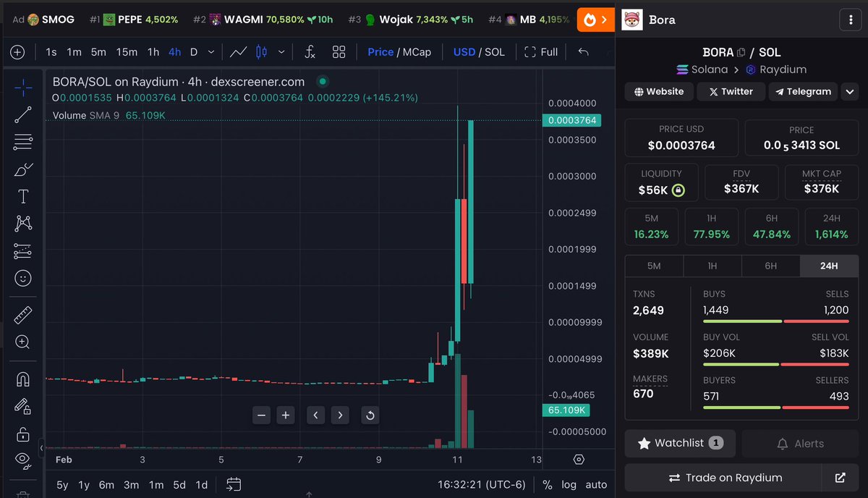The height and width of the screenshot is (498, 868).
Task: Select the 6H tab in the stats table
Action: pos(771,266)
